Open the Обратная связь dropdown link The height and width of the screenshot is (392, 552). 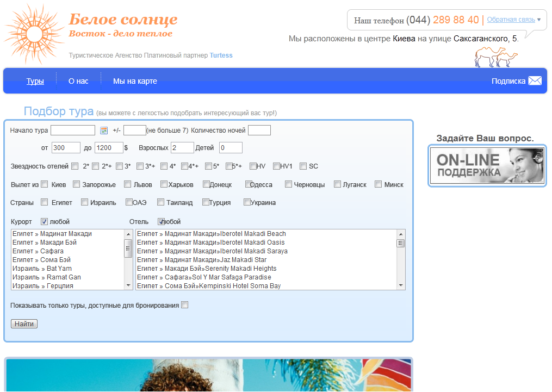(511, 20)
